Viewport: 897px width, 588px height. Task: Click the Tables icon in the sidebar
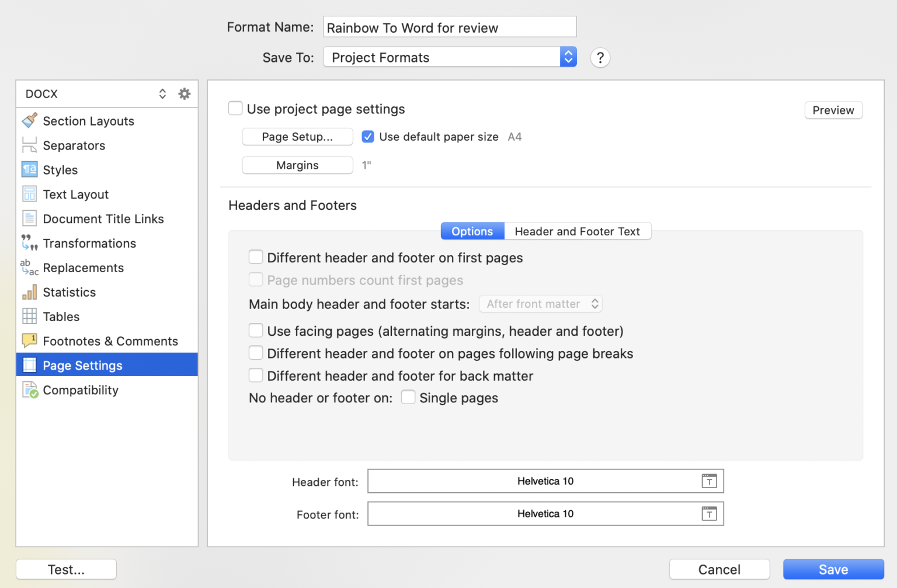29,316
